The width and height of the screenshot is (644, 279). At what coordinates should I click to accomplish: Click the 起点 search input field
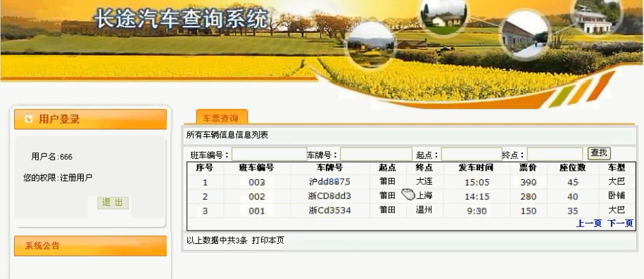(472, 155)
